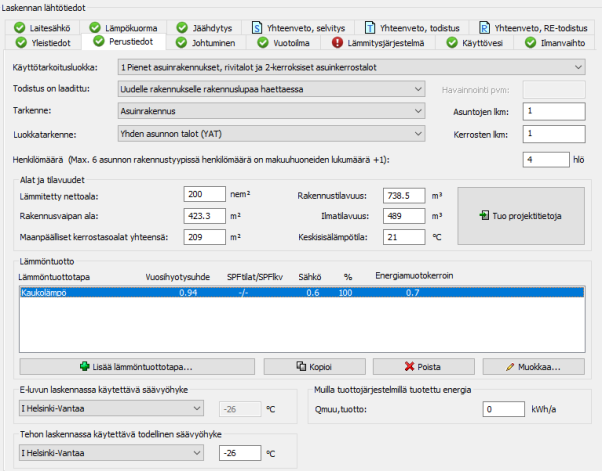602x471 pixels.
Task: Select the Kaukolämpö row in heat production list
Action: (300, 293)
